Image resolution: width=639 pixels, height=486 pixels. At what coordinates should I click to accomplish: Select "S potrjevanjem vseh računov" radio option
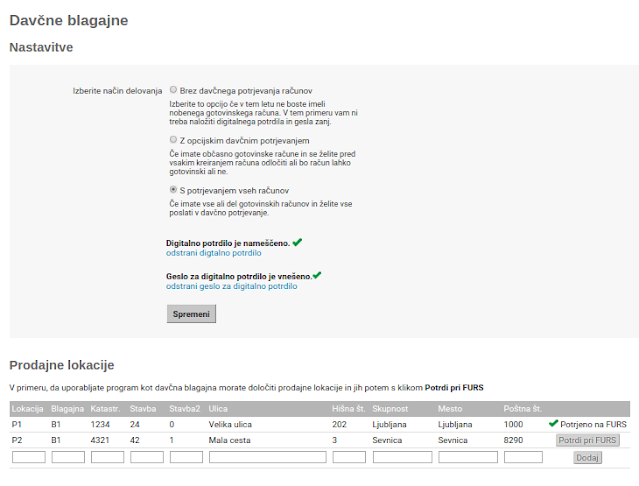[x=173, y=189]
